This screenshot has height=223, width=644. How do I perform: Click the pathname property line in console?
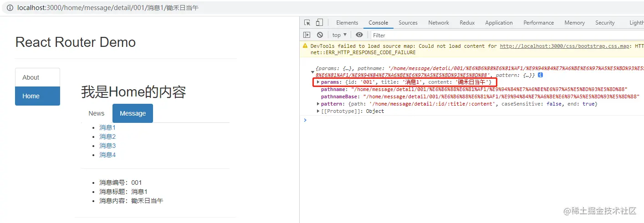(x=474, y=89)
